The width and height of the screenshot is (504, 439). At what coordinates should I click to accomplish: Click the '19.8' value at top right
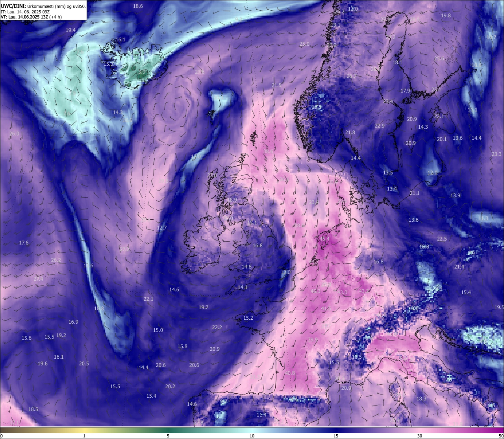[446, 16]
